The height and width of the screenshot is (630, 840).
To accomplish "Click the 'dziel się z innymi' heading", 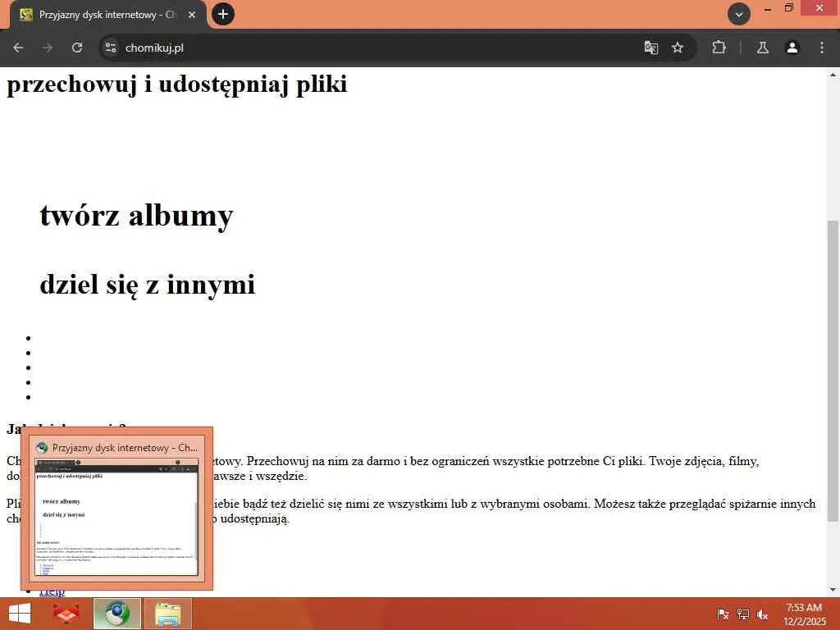I will click(148, 284).
